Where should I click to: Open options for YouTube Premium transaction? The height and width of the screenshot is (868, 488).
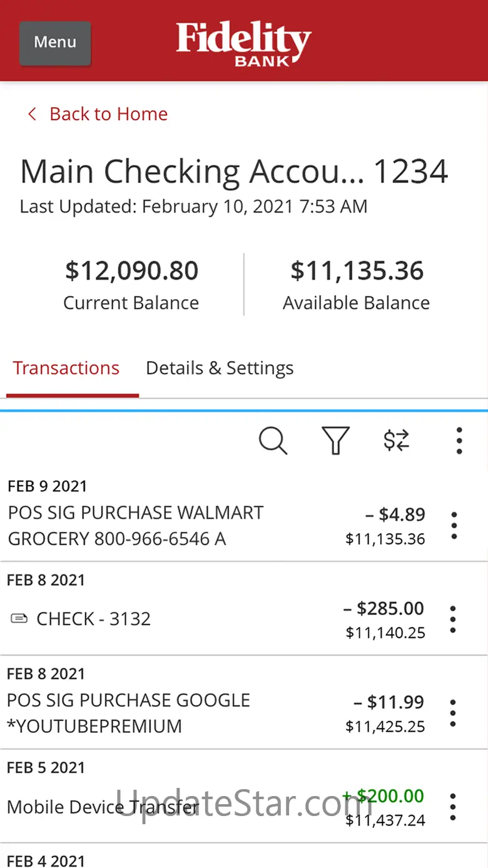pos(453,713)
